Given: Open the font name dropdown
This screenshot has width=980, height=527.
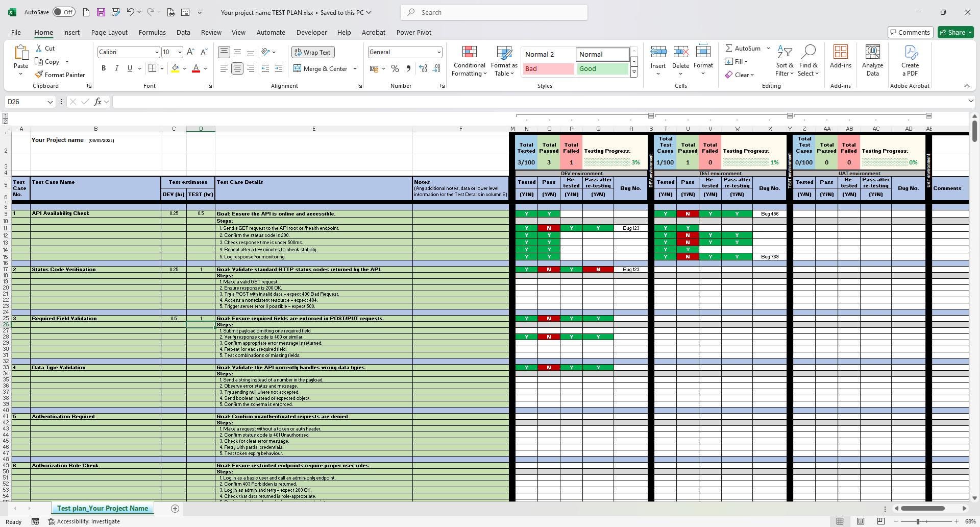Looking at the screenshot, I should coord(156,52).
